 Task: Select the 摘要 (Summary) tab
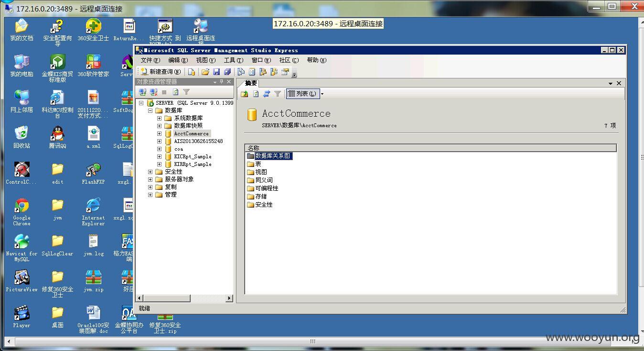click(x=251, y=83)
